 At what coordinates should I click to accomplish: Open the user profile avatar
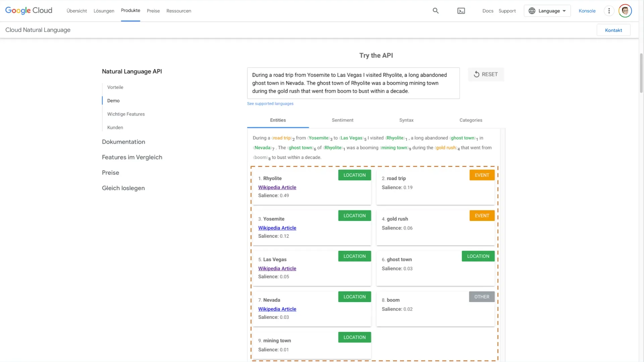point(625,11)
